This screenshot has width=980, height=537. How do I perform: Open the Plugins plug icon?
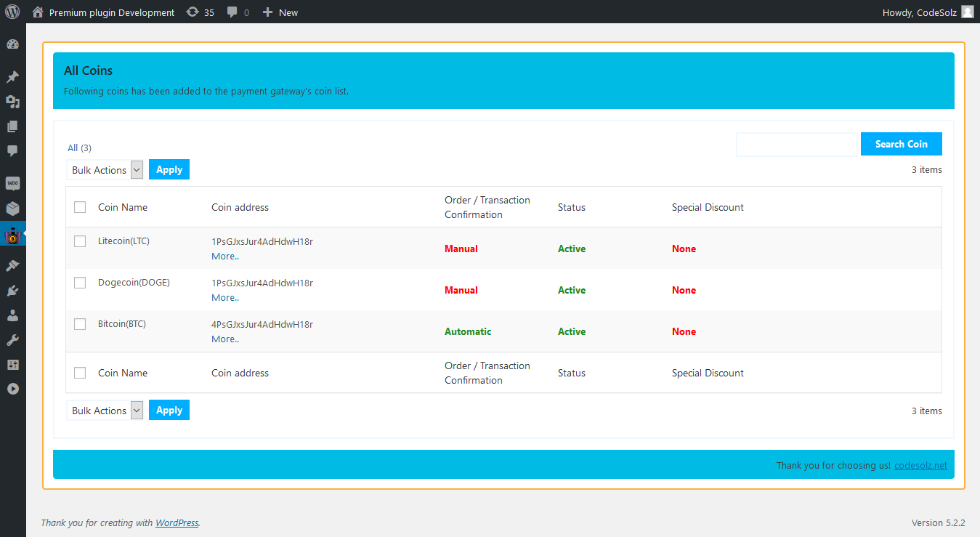(12, 291)
